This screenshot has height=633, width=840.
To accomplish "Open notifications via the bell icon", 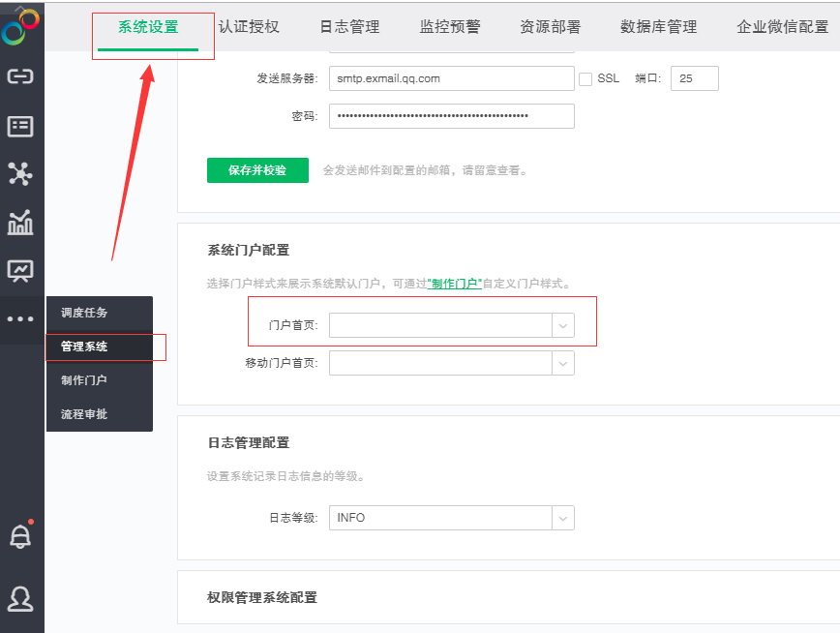I will (21, 534).
